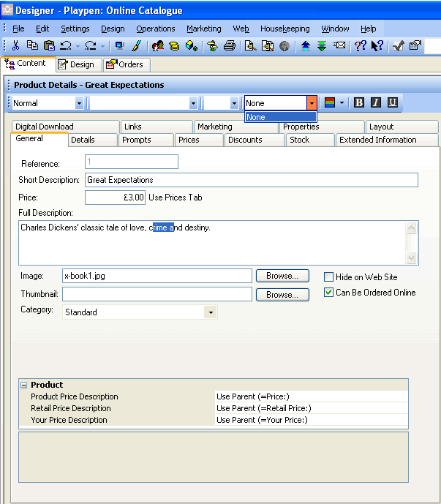Open the text colour picker swatch
This screenshot has height=504, width=441.
[330, 103]
